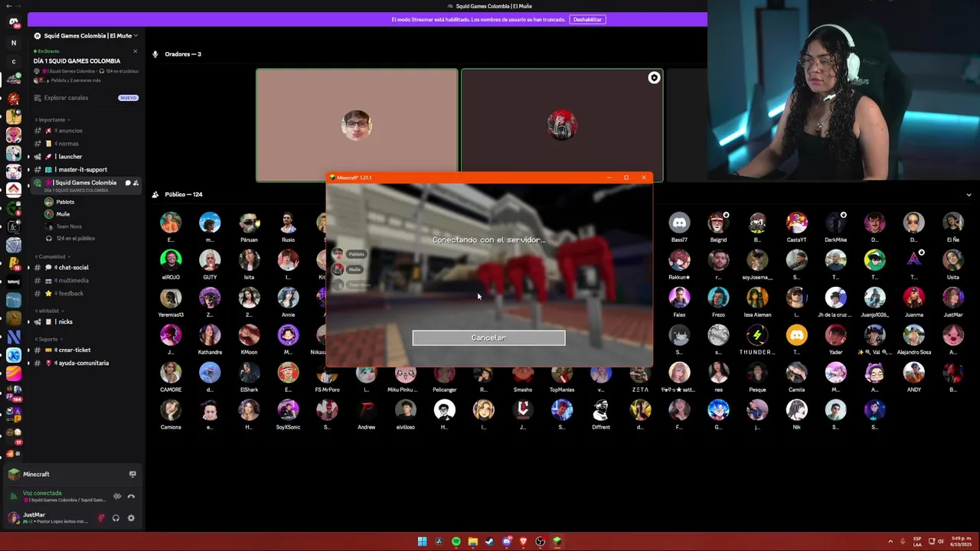This screenshot has width=980, height=551.
Task: Click the Voz conectada signal icon
Action: click(13, 496)
